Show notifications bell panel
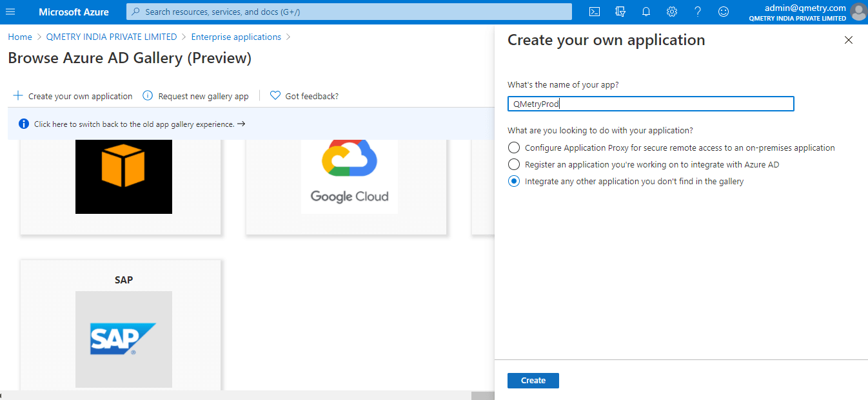868x400 pixels. point(646,12)
